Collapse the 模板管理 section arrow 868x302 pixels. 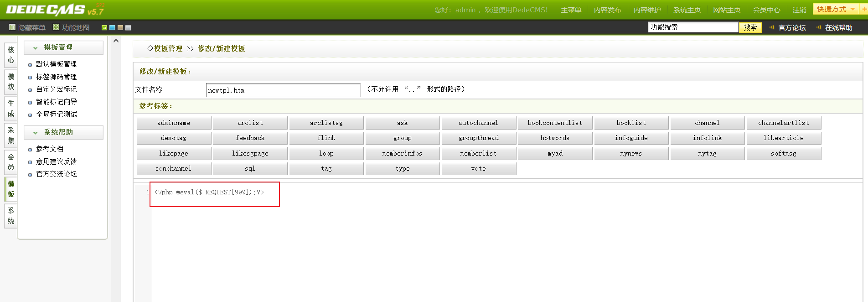(x=35, y=48)
